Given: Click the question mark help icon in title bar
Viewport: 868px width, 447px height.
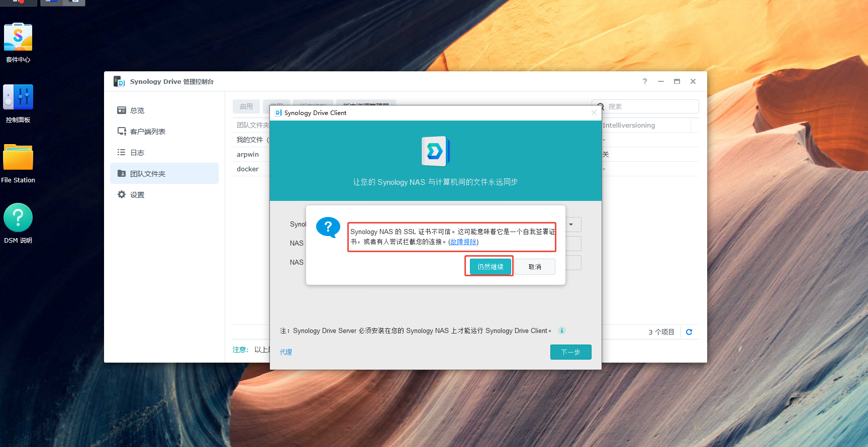Looking at the screenshot, I should 645,81.
